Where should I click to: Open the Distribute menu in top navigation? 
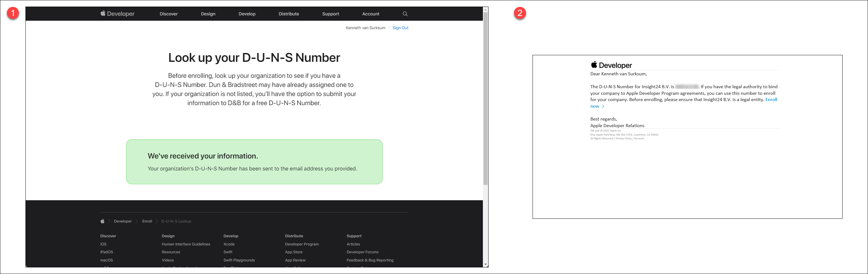(289, 14)
